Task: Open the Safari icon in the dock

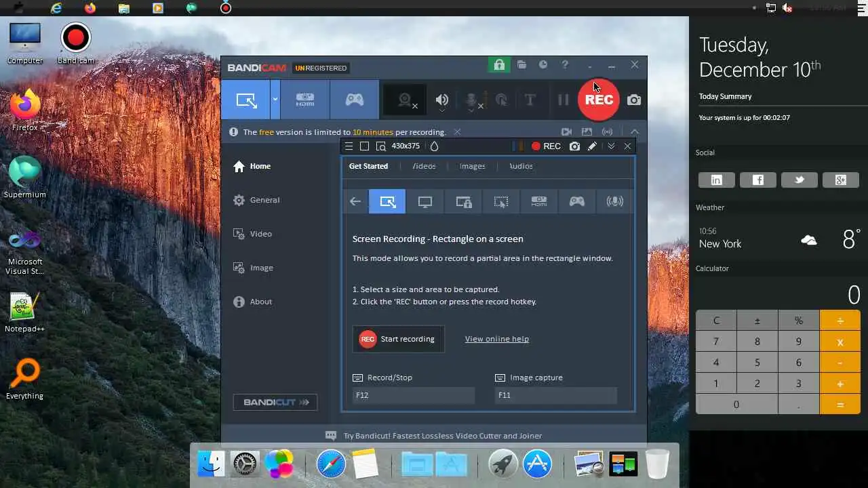Action: (x=331, y=465)
